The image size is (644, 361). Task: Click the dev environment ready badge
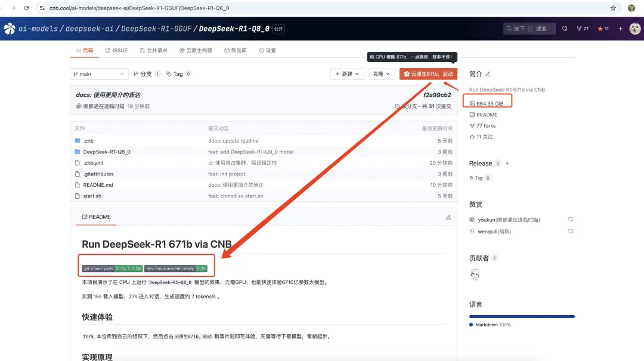(176, 269)
